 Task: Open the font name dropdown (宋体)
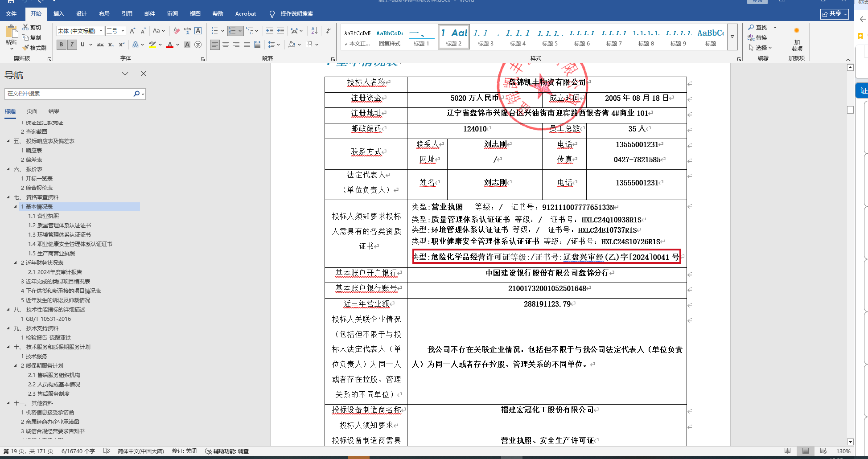pyautogui.click(x=101, y=31)
